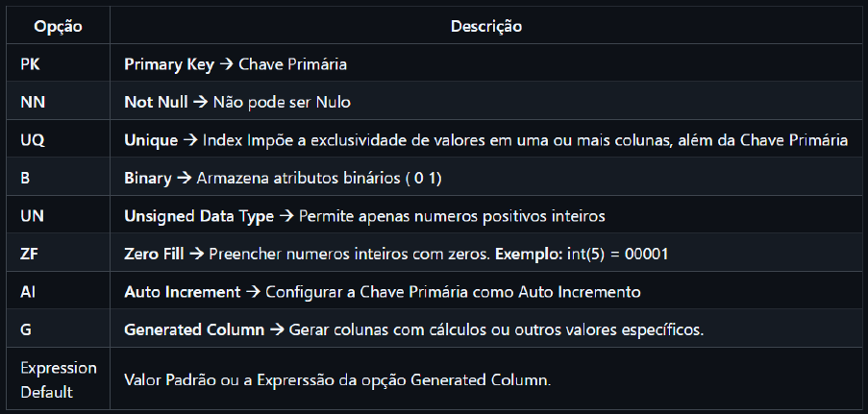Select the UQ option cell
The width and height of the screenshot is (868, 414).
pos(32,140)
